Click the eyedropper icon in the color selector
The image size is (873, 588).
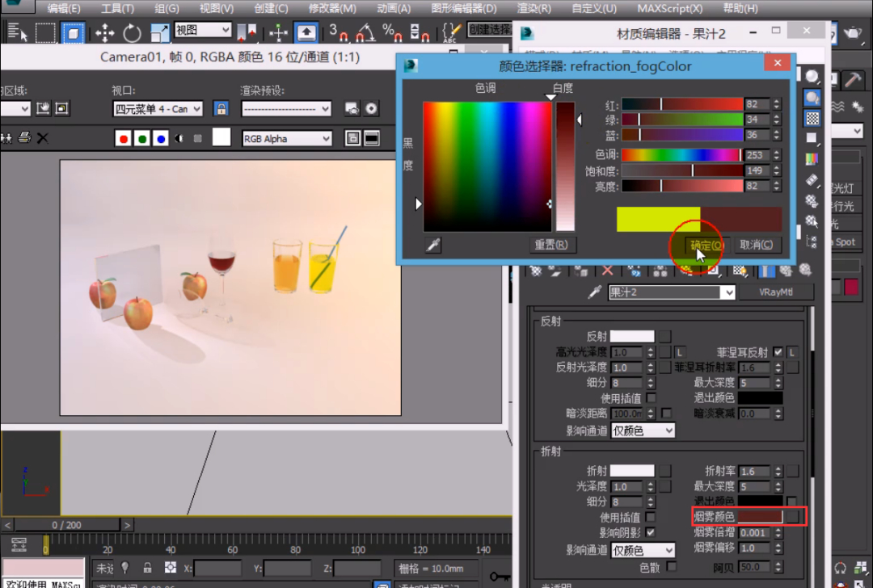click(433, 245)
